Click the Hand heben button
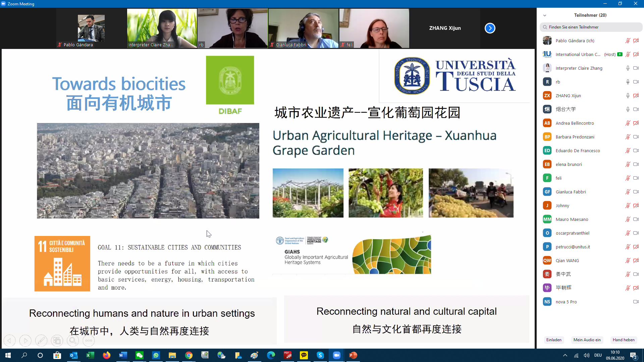Viewport: 644px width, 362px height. [623, 340]
